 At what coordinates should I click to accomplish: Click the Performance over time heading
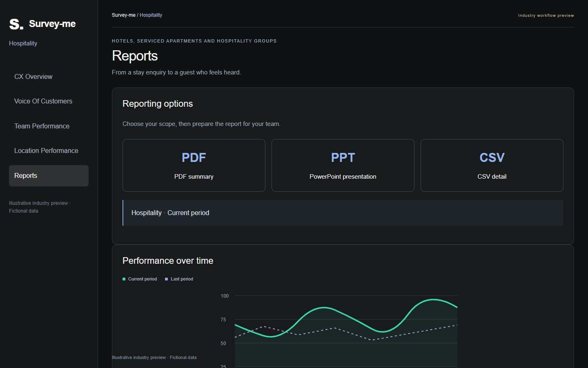pos(168,261)
